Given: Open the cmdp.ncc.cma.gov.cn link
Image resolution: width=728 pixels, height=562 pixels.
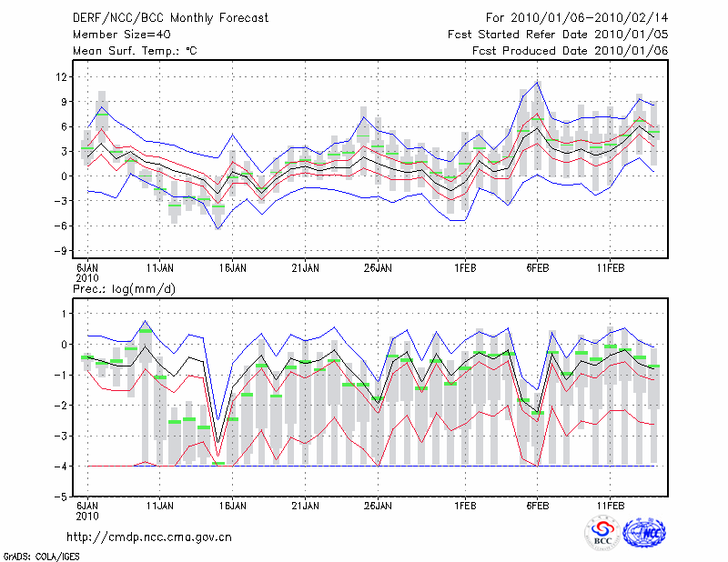Looking at the screenshot, I should tap(149, 537).
